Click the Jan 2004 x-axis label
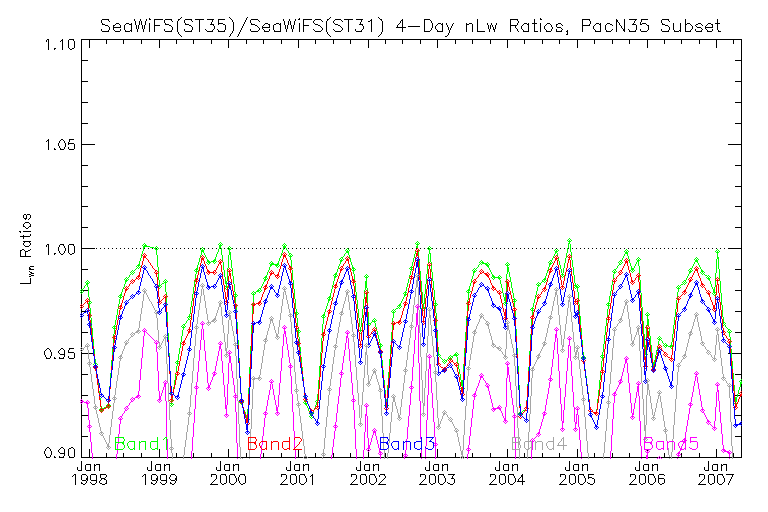The width and height of the screenshot is (768, 512). [507, 472]
